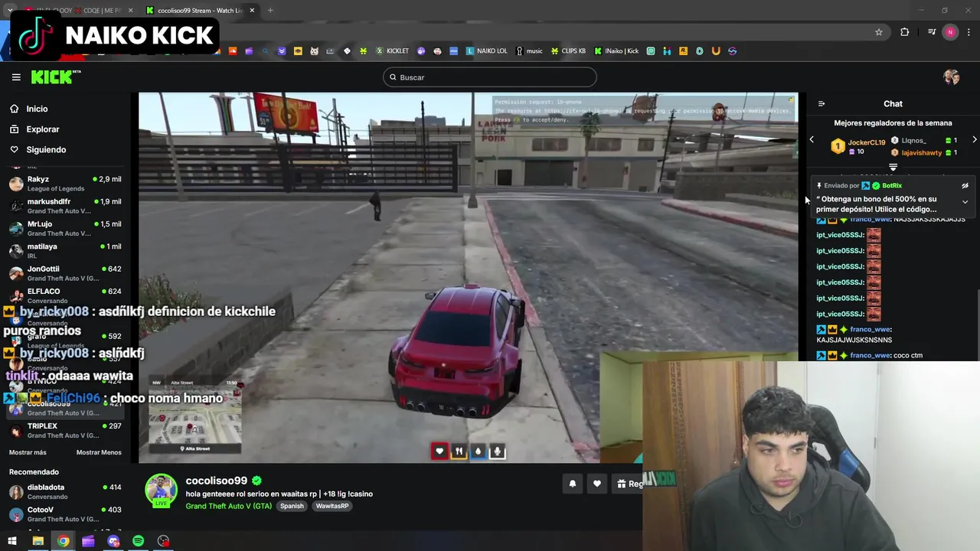Click Mostrar Menos in sidebar

99,452
